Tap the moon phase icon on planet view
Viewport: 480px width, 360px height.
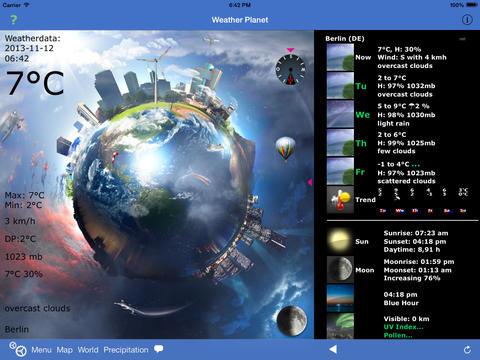tap(292, 320)
